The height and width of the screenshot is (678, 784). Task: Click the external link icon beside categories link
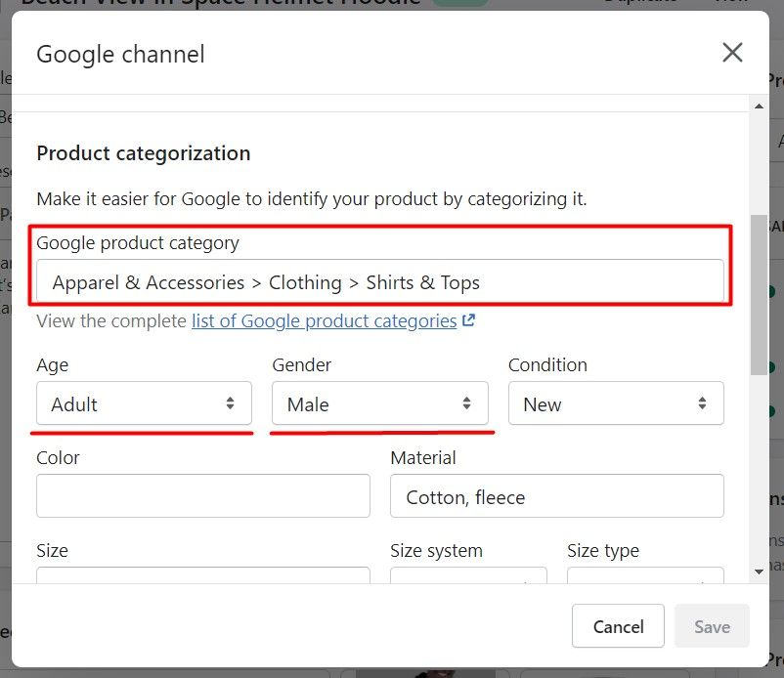tap(468, 320)
